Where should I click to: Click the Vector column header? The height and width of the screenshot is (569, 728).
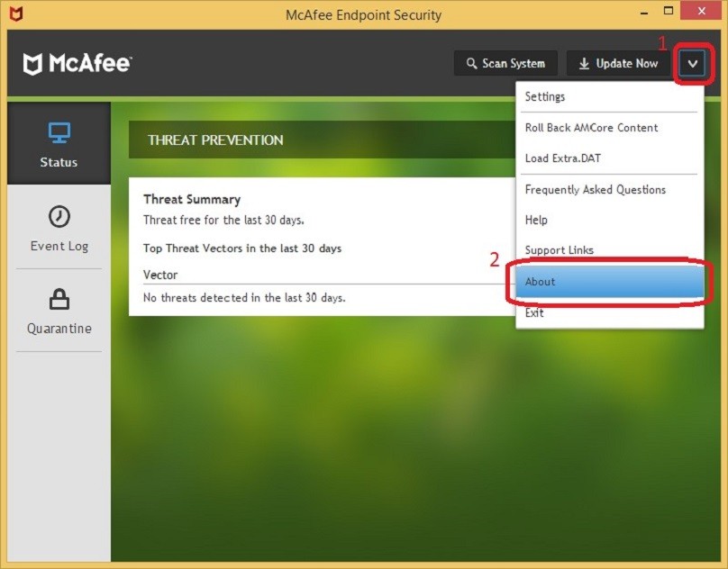[160, 275]
